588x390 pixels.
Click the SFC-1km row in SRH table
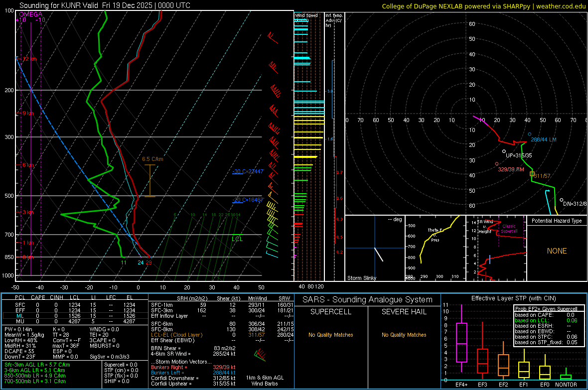click(222, 305)
